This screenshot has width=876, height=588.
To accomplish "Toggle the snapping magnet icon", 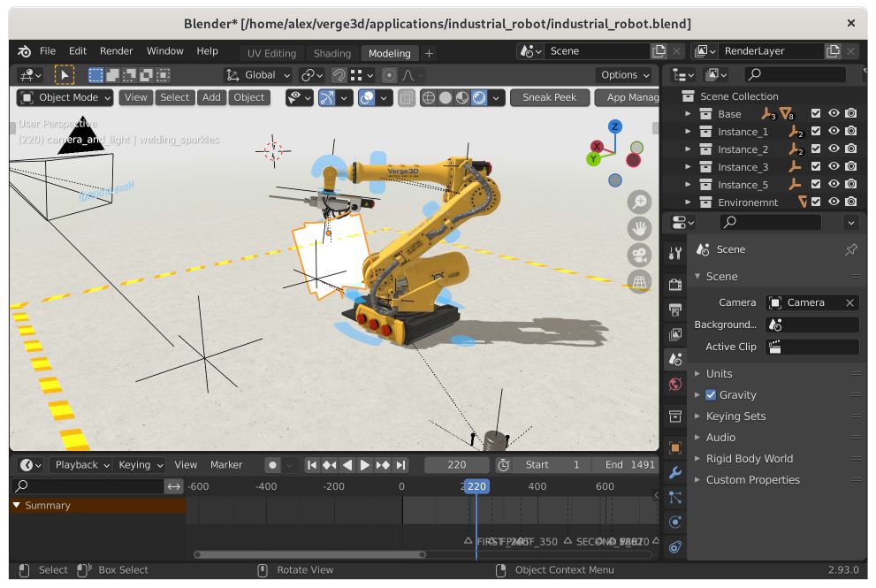I will pyautogui.click(x=339, y=75).
